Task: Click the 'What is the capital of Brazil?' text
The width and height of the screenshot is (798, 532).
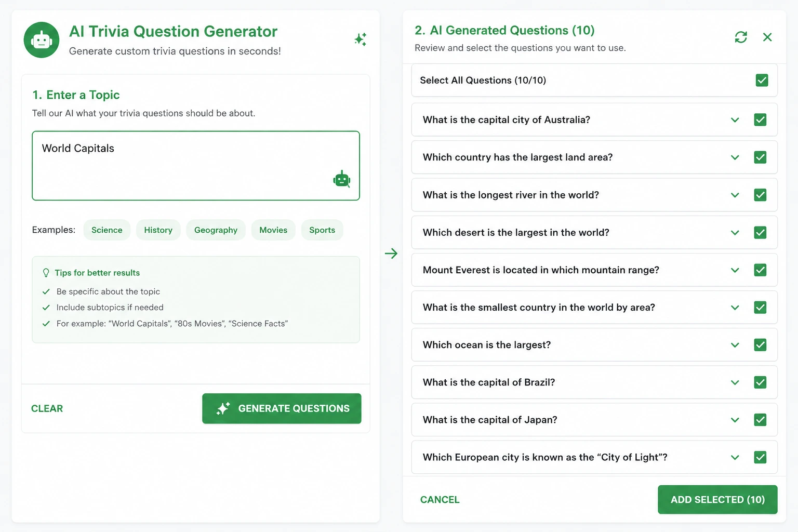Action: 489,382
